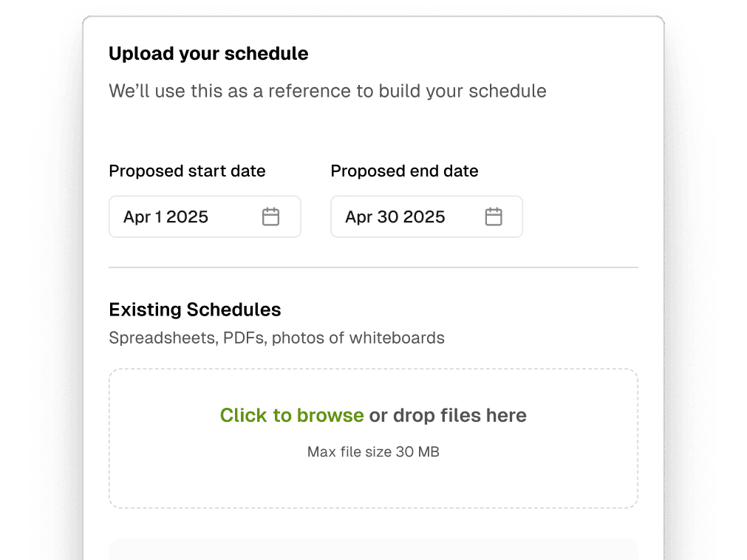
Task: Focus the Proposed end date field
Action: click(x=427, y=216)
